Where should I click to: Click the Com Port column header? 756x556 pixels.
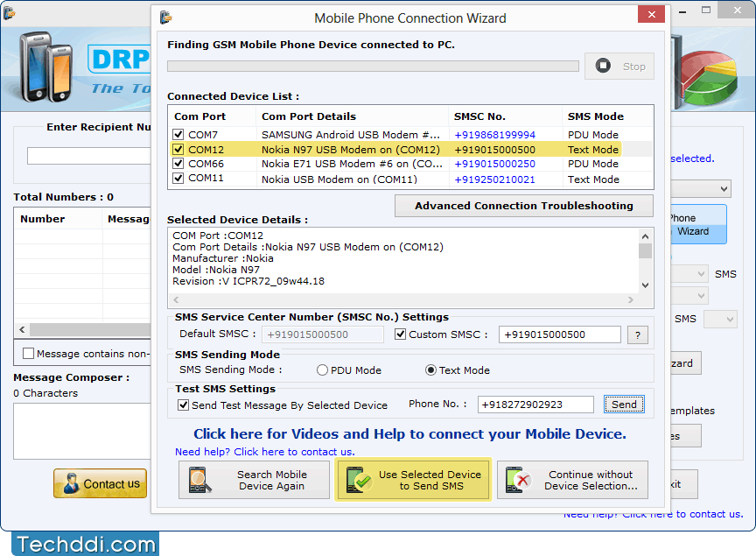[199, 116]
